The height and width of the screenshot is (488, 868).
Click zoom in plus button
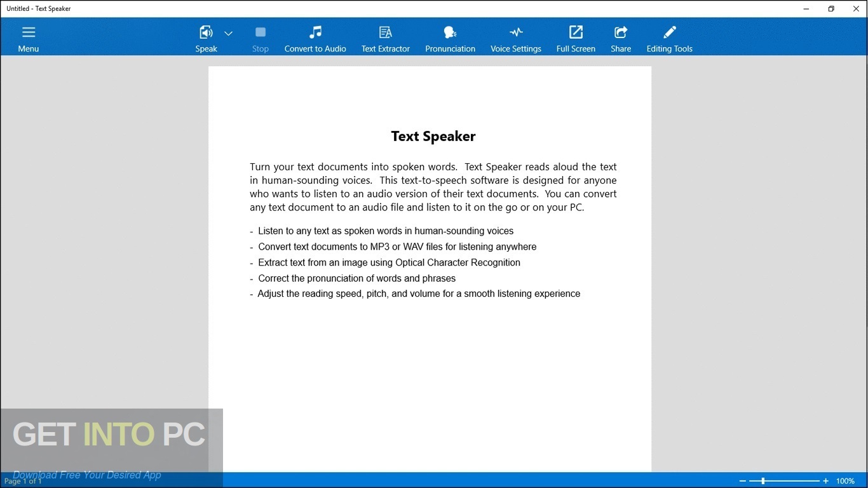(x=826, y=481)
